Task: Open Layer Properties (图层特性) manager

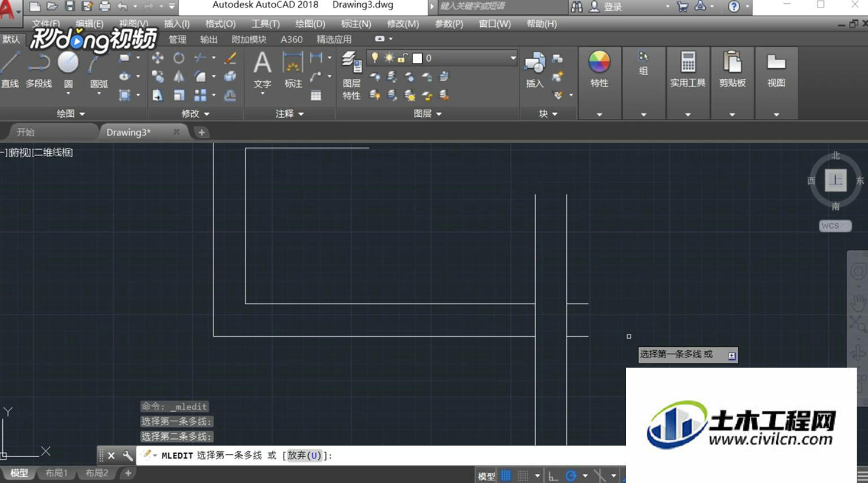Action: (x=351, y=76)
